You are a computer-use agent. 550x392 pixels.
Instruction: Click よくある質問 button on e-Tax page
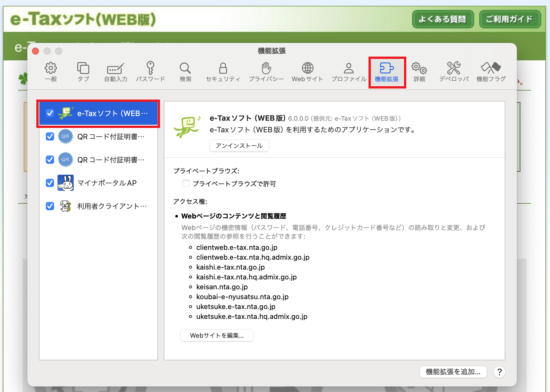click(x=443, y=19)
